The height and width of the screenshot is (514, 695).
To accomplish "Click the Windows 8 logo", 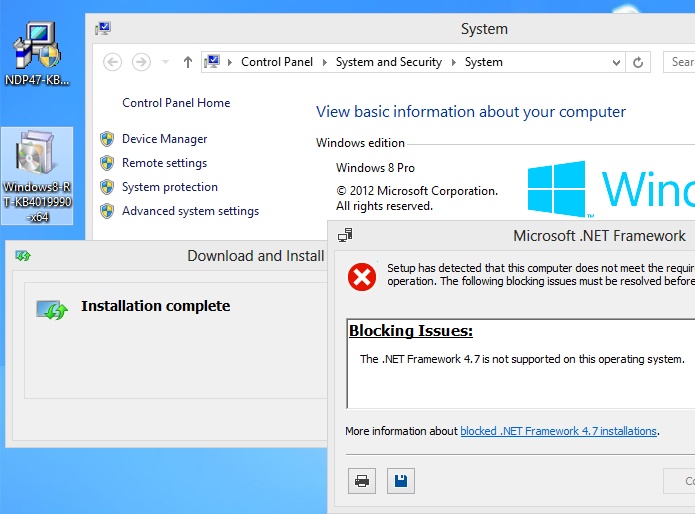I will click(x=557, y=189).
